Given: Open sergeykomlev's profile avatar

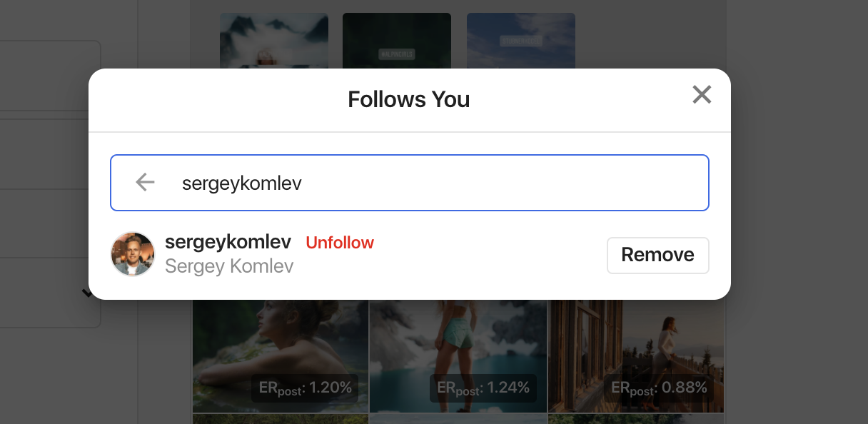Looking at the screenshot, I should [133, 254].
